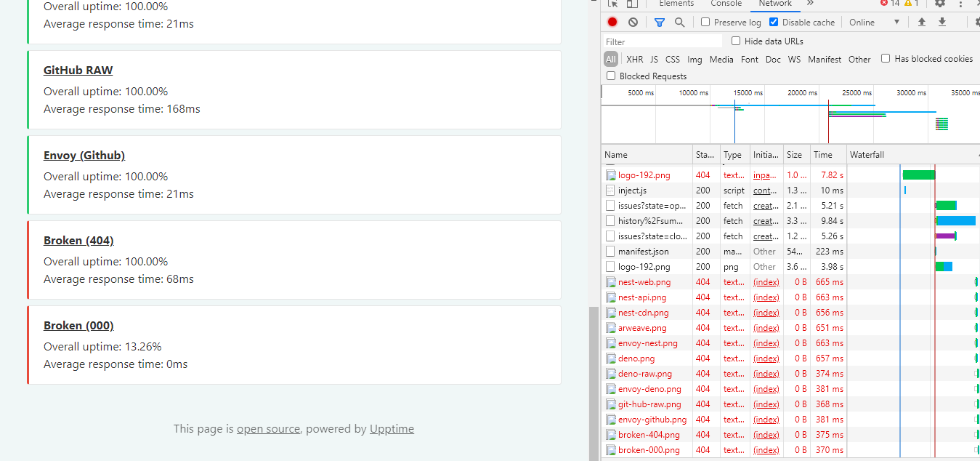The image size is (980, 461).
Task: Stop recording network log
Action: 611,22
